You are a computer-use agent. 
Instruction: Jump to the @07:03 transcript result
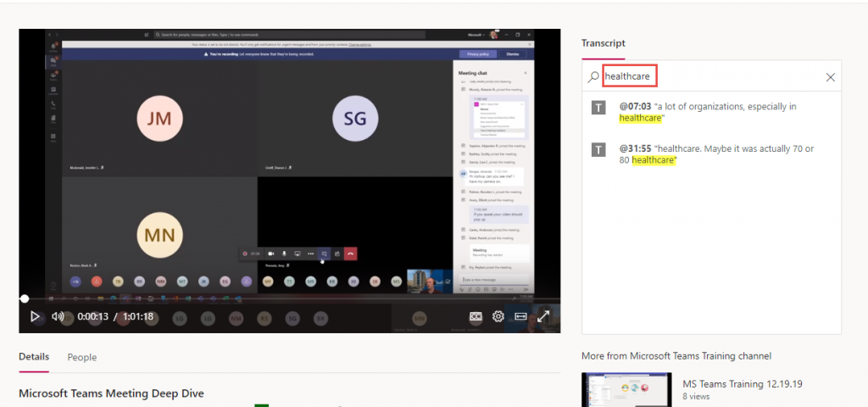point(634,107)
